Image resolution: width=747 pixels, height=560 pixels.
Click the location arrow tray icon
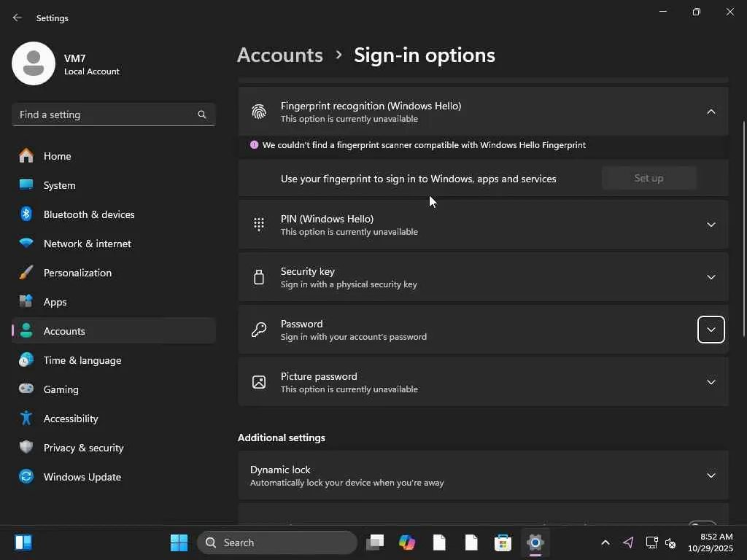click(x=628, y=542)
